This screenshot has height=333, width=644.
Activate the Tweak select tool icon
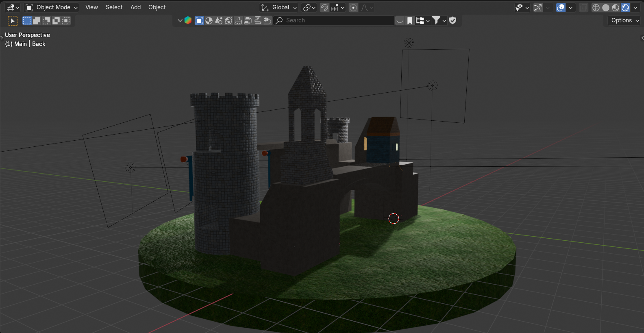click(x=13, y=20)
